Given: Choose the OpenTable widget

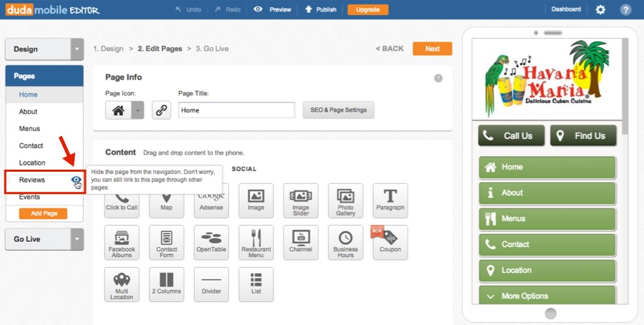Looking at the screenshot, I should point(211,243).
